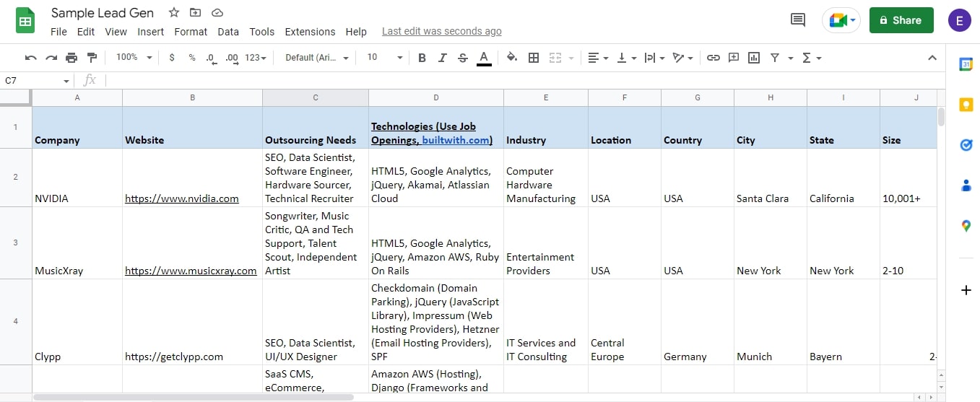Open the Extensions menu
Screen dimensions: 980x402
pos(310,32)
